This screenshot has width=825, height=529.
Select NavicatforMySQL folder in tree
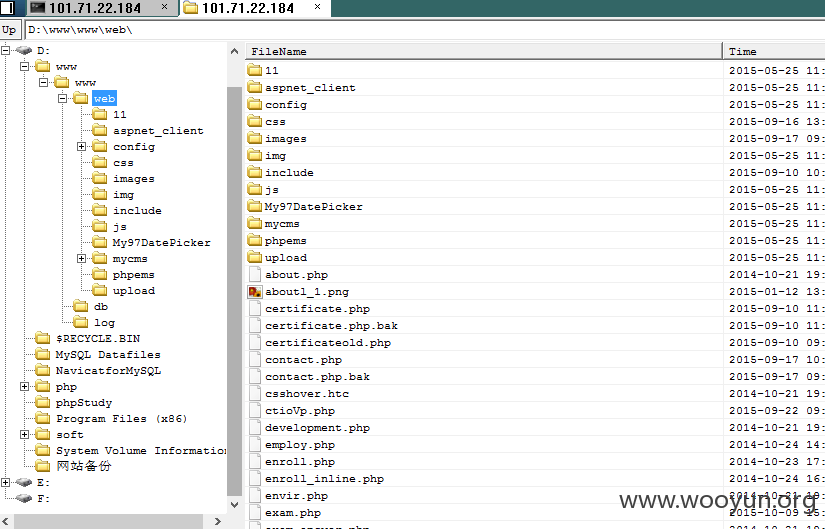pyautogui.click(x=108, y=371)
